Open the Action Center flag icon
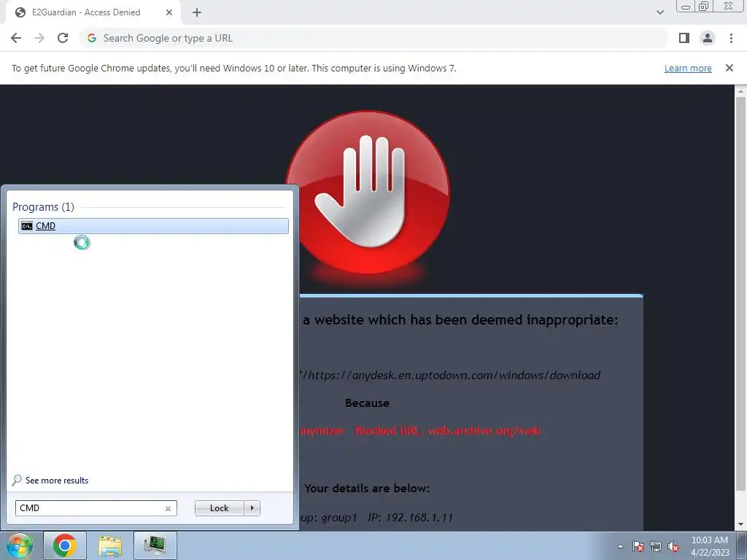 pyautogui.click(x=638, y=546)
